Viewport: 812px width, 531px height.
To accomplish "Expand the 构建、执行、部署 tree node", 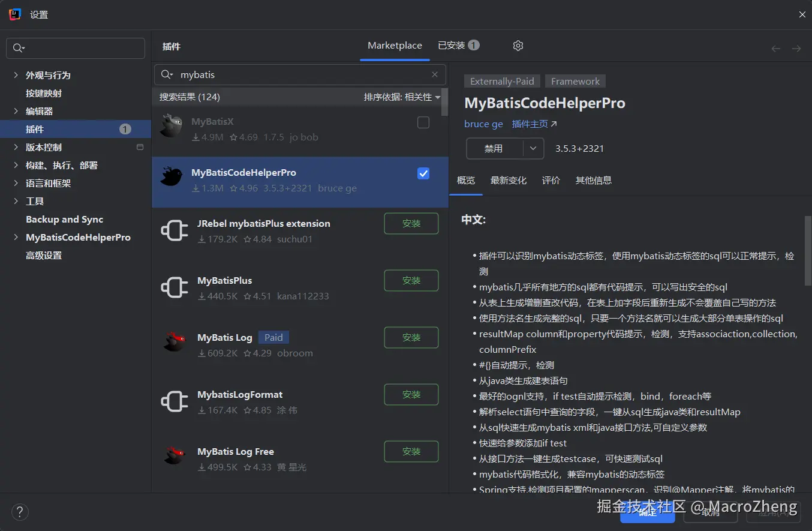I will (x=16, y=165).
